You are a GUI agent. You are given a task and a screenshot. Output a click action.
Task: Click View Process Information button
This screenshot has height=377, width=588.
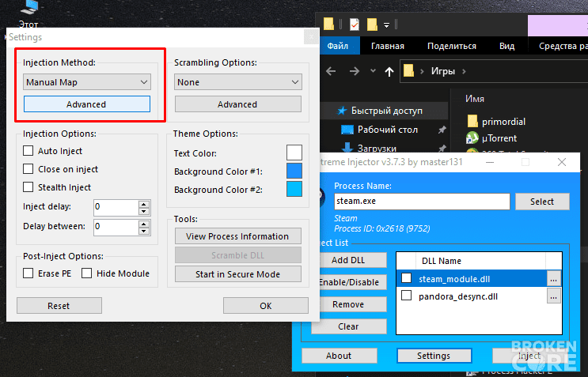coord(238,236)
